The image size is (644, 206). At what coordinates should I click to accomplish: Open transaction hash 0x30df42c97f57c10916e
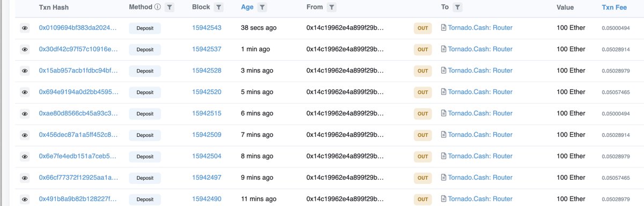(x=78, y=49)
